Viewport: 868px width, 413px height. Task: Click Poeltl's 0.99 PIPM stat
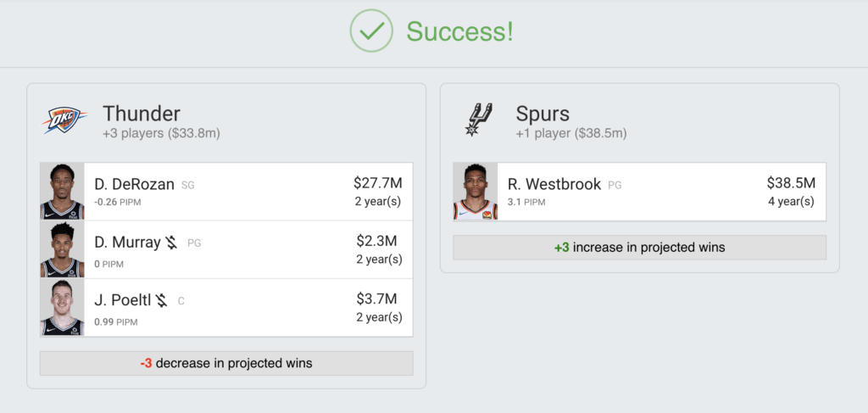tap(115, 322)
